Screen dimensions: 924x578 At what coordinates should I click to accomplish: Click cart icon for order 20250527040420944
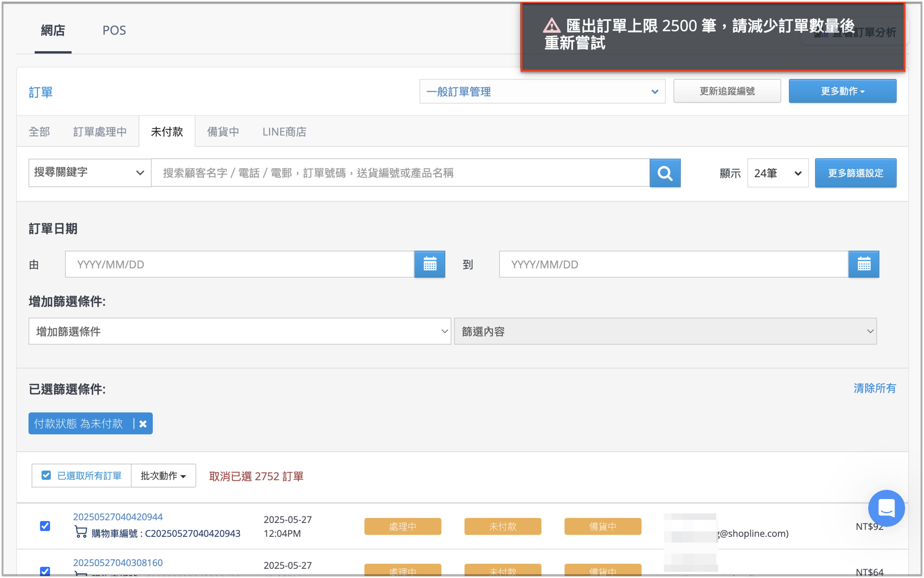click(x=81, y=532)
